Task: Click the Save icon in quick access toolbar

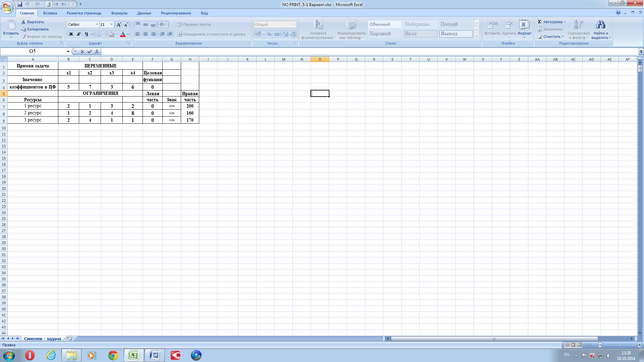Action: pyautogui.click(x=20, y=4)
